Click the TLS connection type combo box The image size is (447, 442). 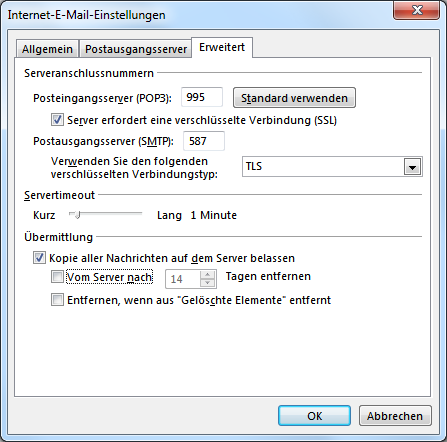332,167
